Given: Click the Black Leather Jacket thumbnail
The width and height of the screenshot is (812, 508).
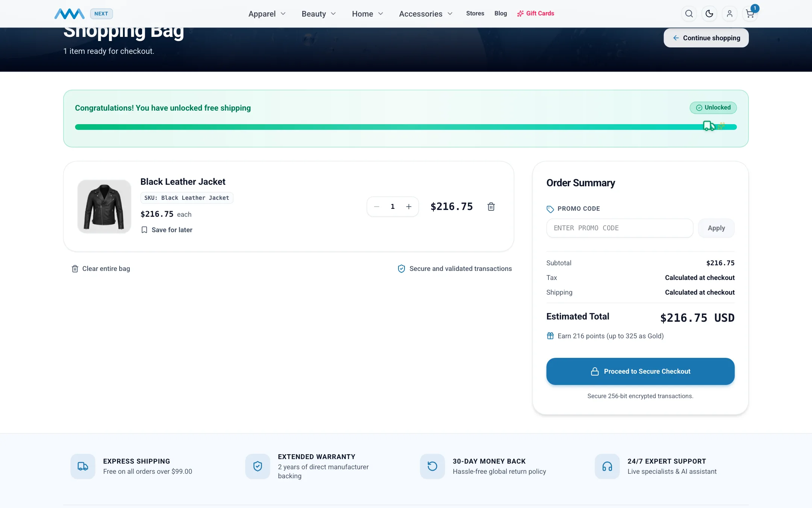Looking at the screenshot, I should [104, 207].
